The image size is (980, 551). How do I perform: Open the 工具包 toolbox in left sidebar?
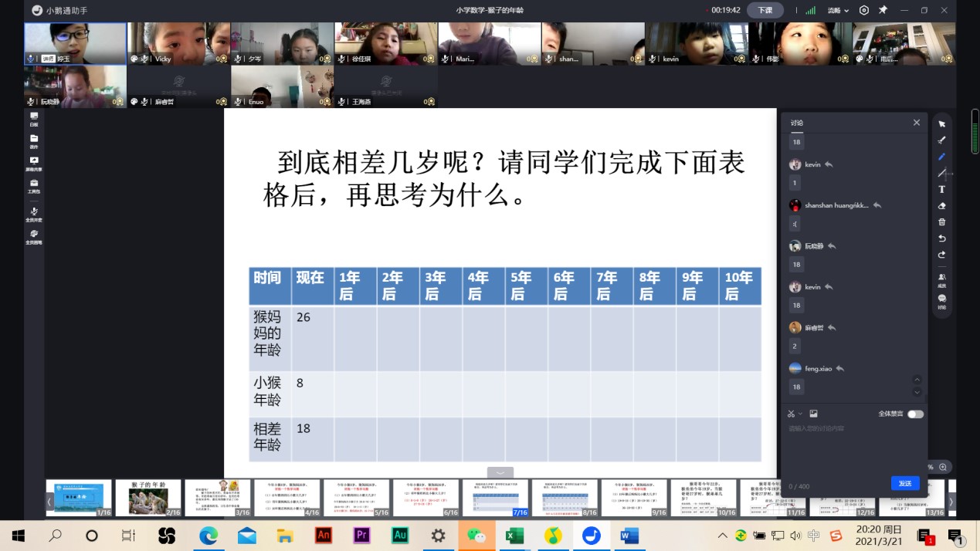point(34,186)
